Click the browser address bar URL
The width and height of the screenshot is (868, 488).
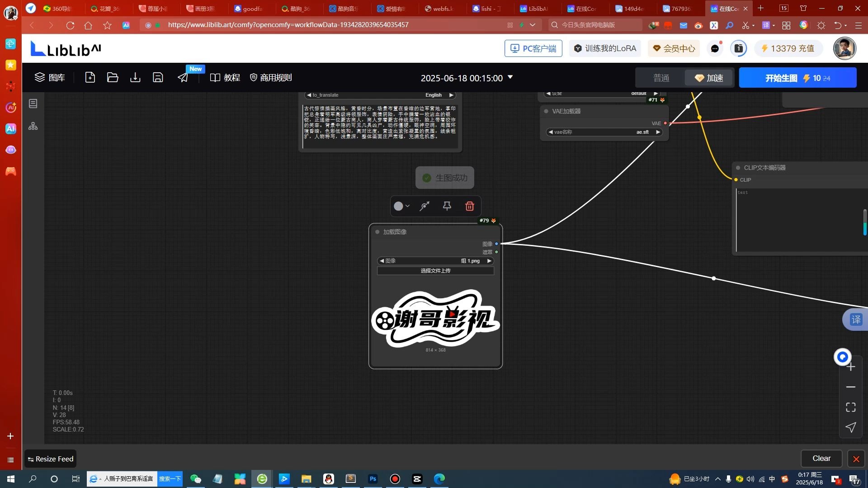point(288,25)
